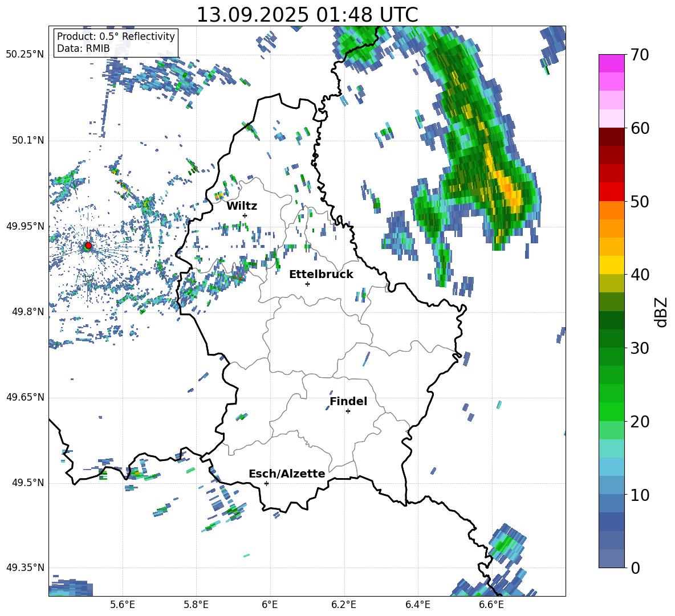Click the 40 dBZ colorbar tick label

640,275
